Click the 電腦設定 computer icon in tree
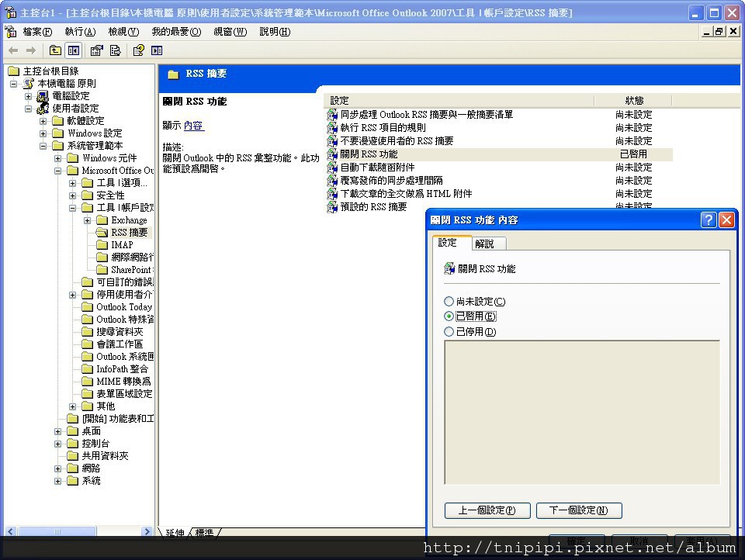The width and height of the screenshot is (745, 560). click(x=43, y=96)
